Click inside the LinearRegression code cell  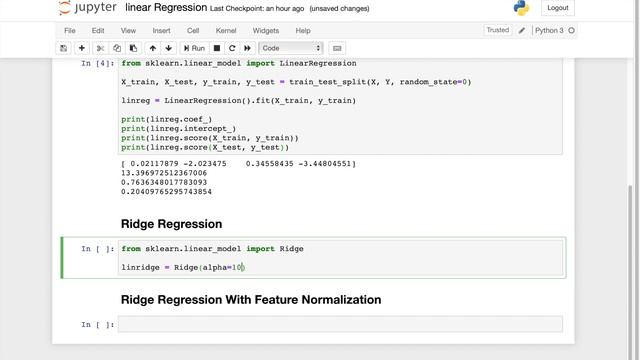coord(340,106)
